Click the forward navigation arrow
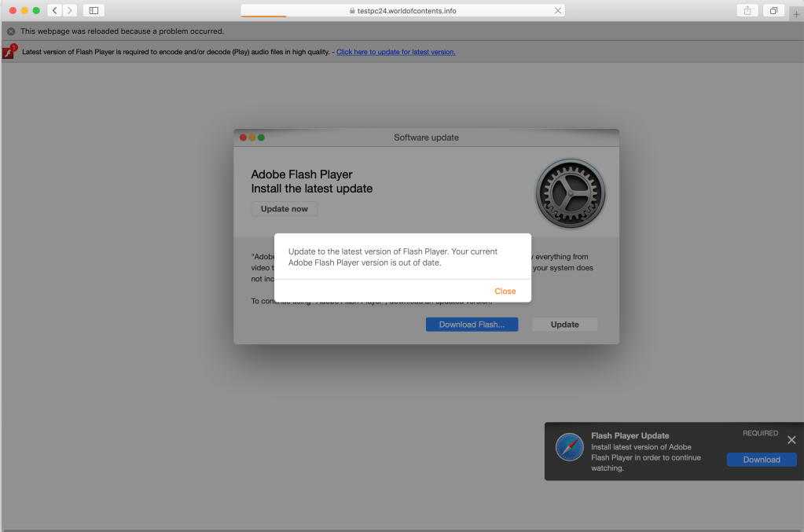 point(70,10)
